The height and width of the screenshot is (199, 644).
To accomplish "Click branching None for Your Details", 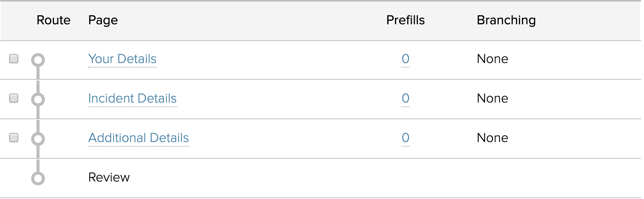I will point(492,59).
